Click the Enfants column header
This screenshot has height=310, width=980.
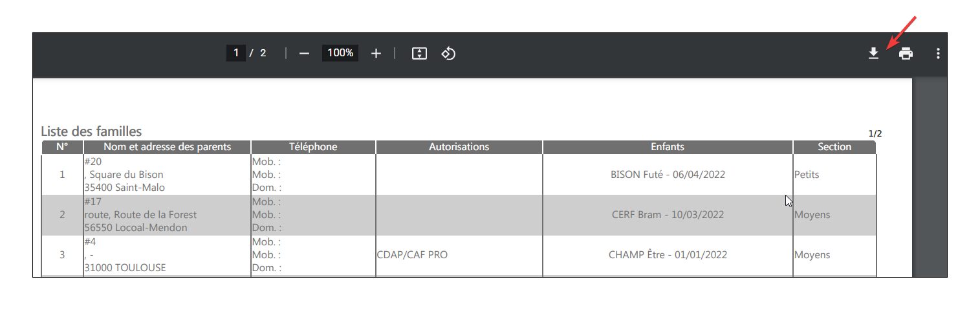668,147
